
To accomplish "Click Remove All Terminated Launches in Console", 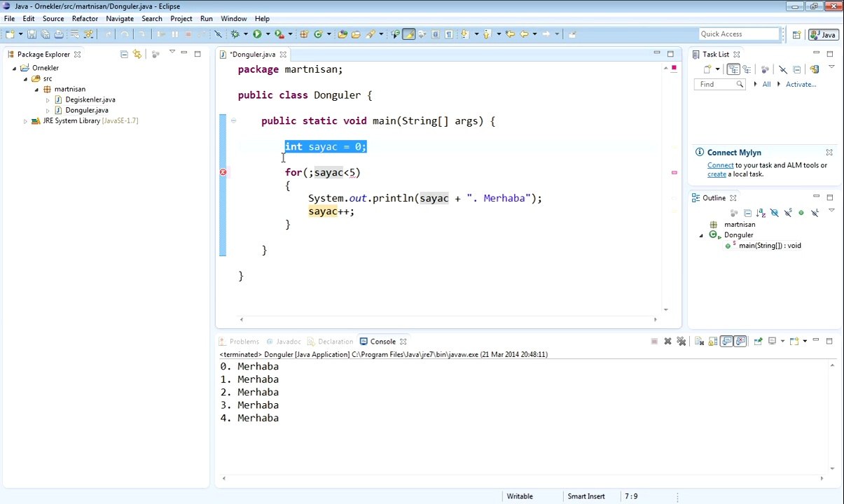I will point(681,341).
